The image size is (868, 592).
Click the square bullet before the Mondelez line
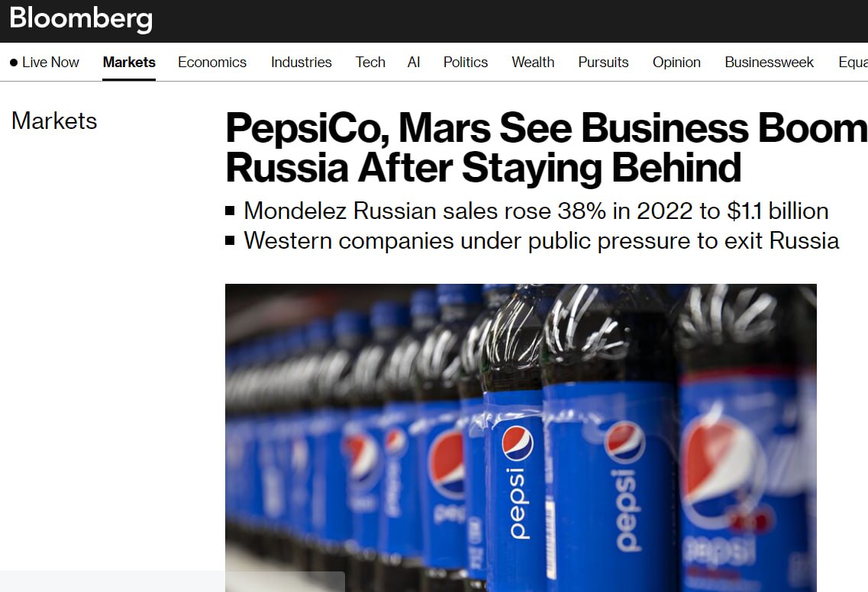[x=231, y=211]
